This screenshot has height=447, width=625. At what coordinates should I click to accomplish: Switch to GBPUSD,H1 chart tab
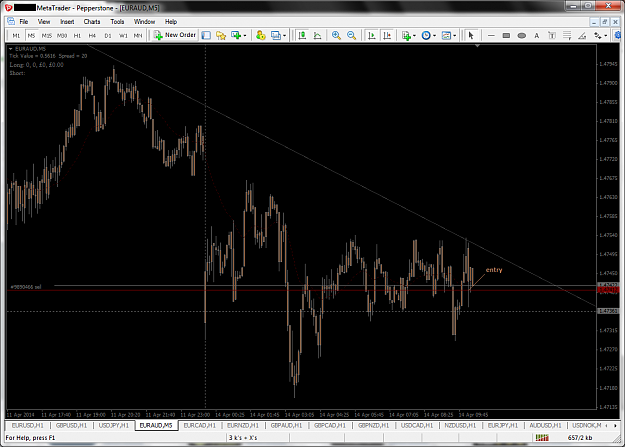point(71,425)
